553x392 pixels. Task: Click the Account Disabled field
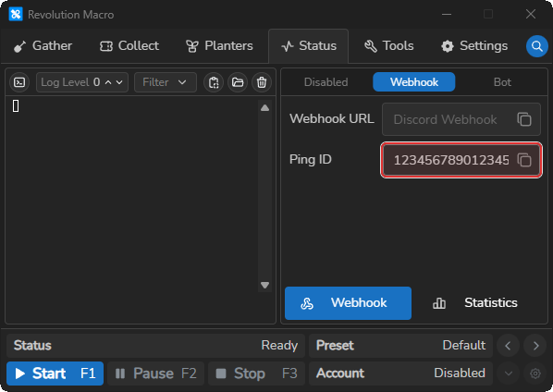click(401, 374)
